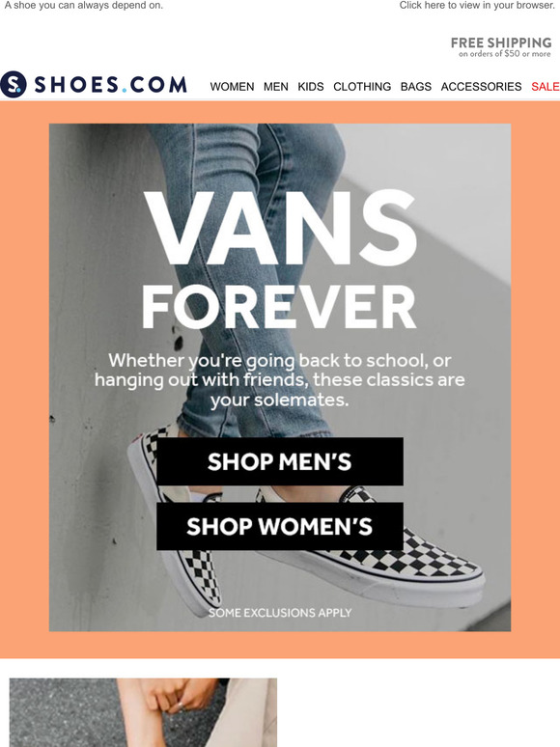Click the solemates description paragraph

pos(280,380)
